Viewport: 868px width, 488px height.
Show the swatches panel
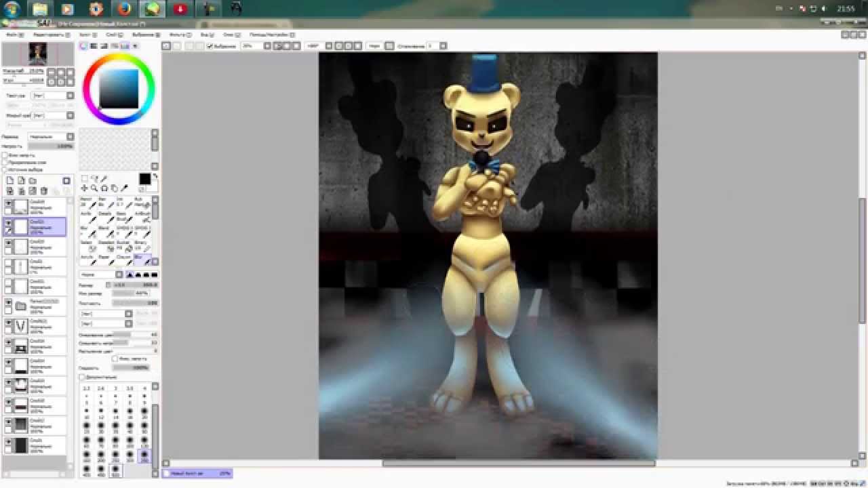click(x=125, y=46)
